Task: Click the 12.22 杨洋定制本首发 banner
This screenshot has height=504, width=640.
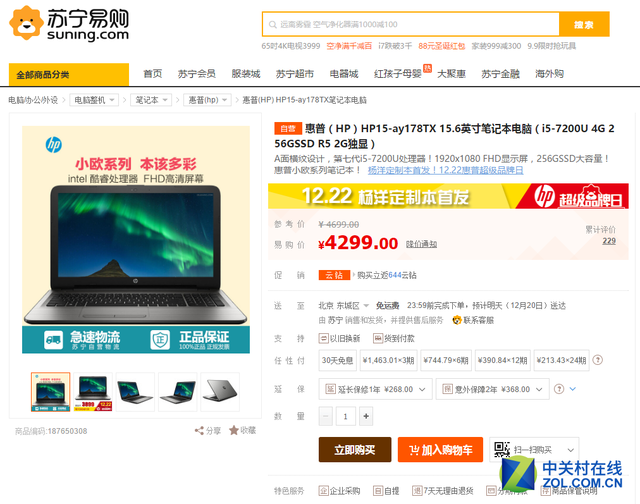Action: (448, 196)
